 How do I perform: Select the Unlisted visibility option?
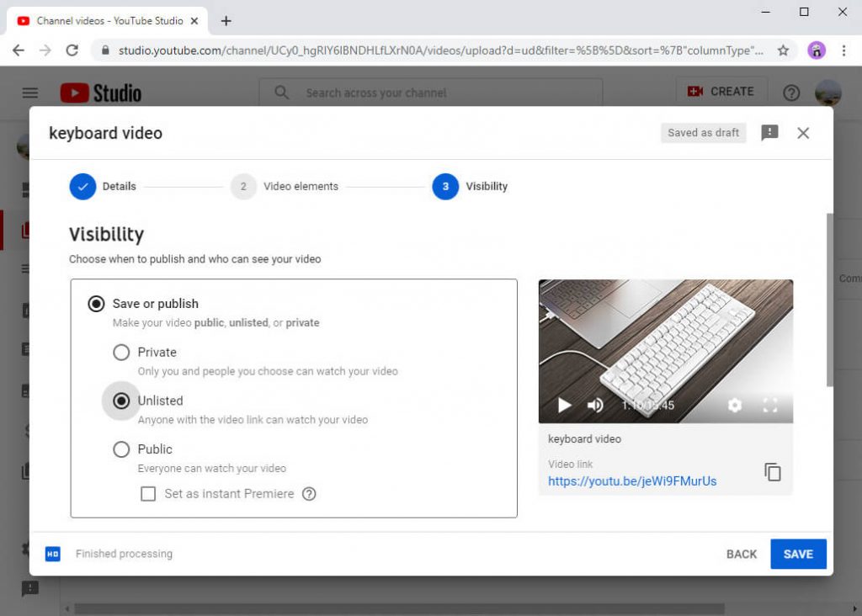(121, 401)
